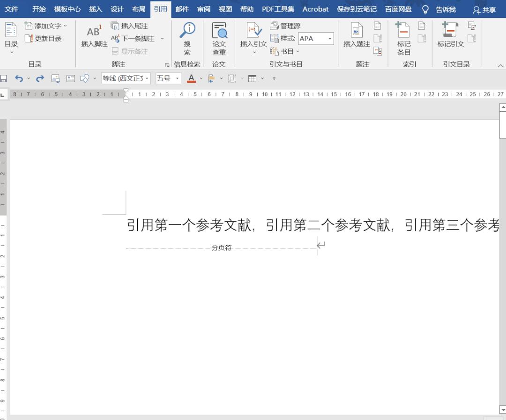Open the 审阅 ribbon tab
This screenshot has height=420, width=506.
coord(203,9)
